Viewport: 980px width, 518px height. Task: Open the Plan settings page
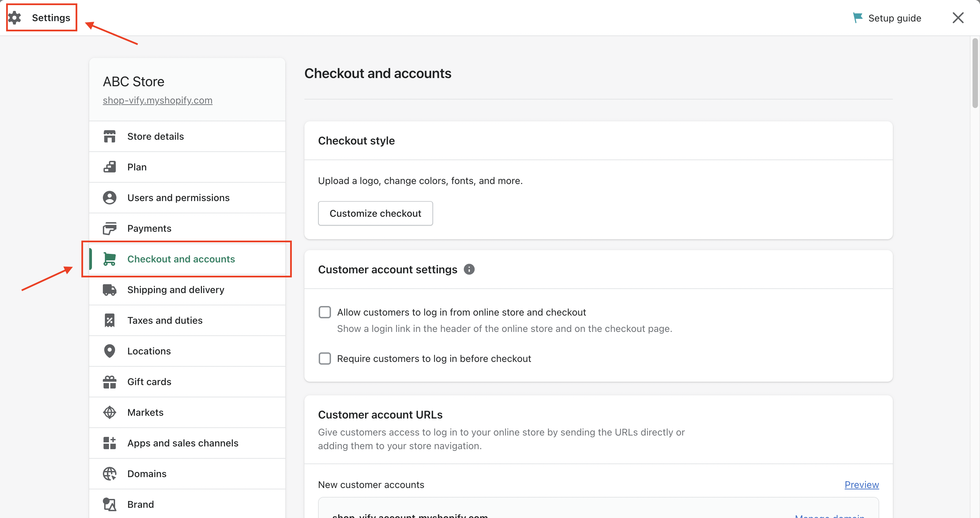click(x=137, y=167)
